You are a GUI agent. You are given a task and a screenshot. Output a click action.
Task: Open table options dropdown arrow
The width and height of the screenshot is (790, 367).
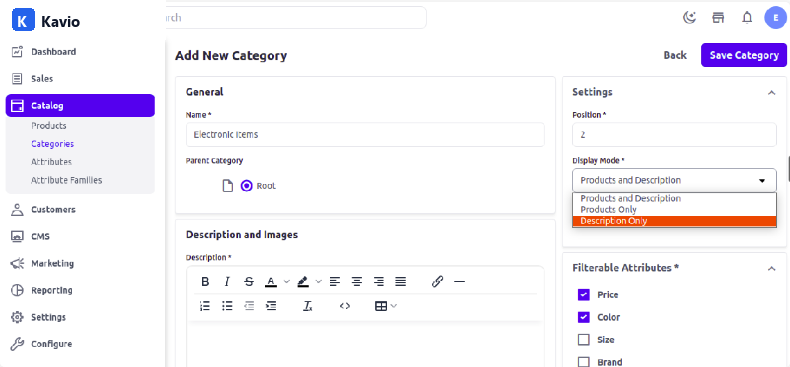(x=393, y=305)
